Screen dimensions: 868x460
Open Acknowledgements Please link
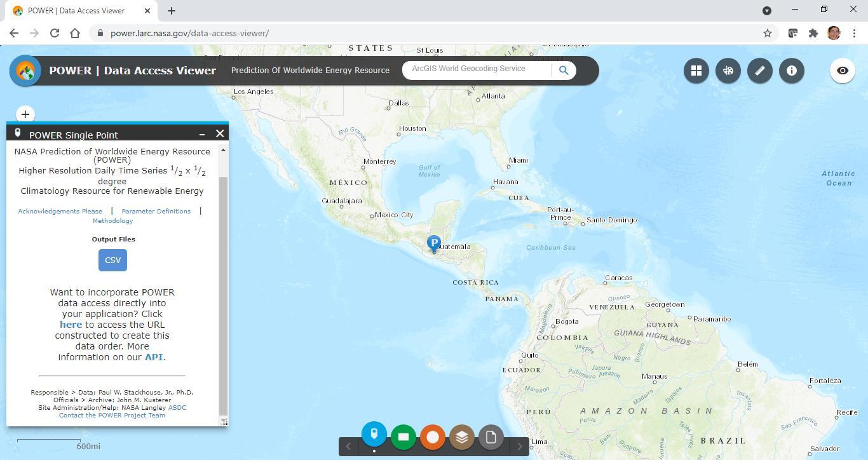(60, 211)
